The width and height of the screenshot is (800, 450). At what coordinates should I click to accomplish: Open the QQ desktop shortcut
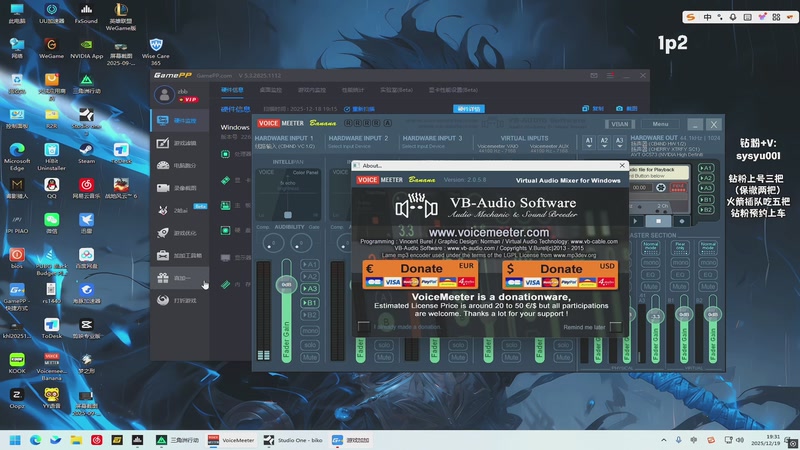tap(52, 188)
